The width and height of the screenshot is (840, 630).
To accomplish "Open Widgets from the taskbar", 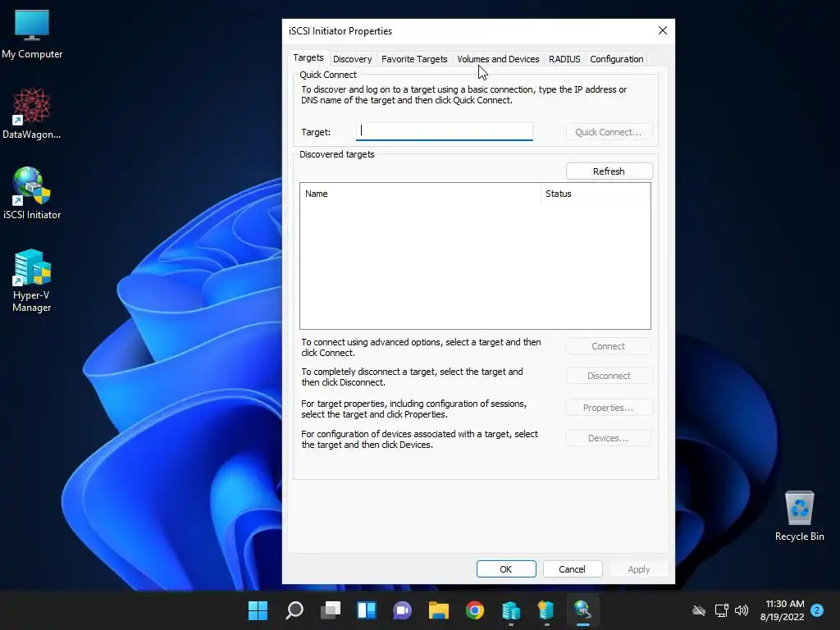I will (367, 610).
